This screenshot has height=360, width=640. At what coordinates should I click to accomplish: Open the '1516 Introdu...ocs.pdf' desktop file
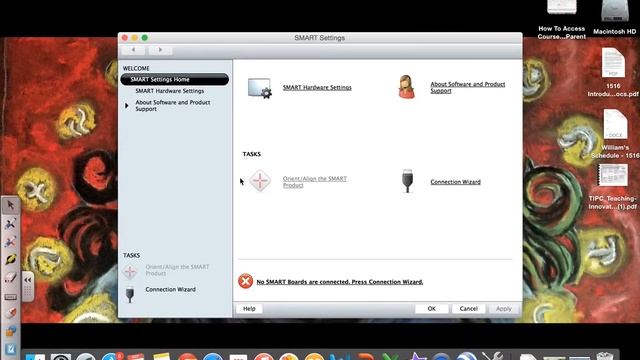coord(613,72)
